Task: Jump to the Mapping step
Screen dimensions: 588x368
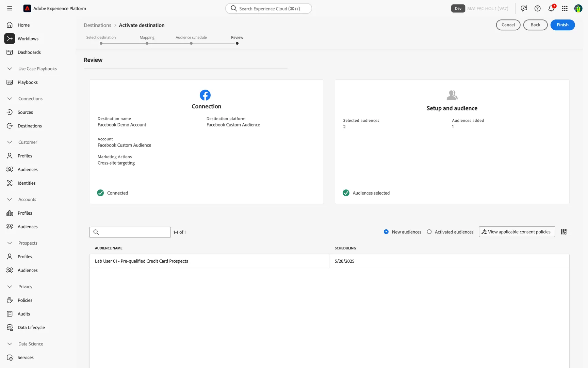Action: pyautogui.click(x=147, y=43)
